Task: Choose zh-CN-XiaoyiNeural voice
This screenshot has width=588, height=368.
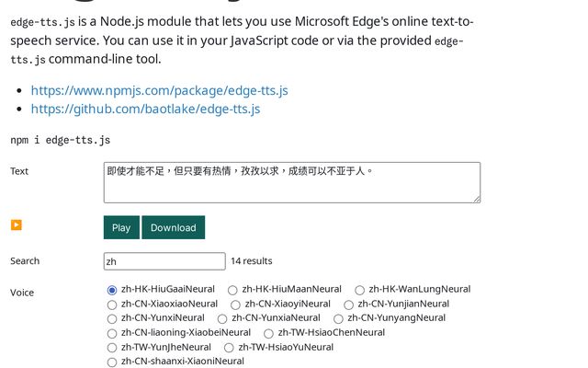Action: click(235, 305)
